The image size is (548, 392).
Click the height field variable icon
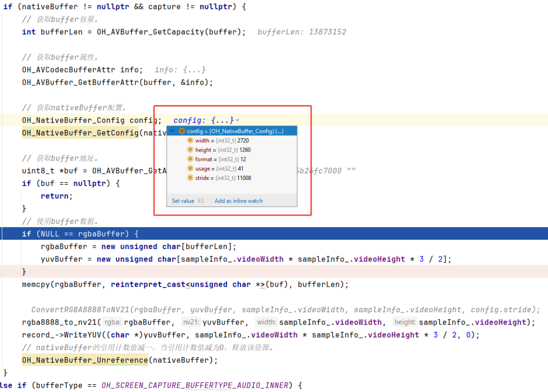190,150
